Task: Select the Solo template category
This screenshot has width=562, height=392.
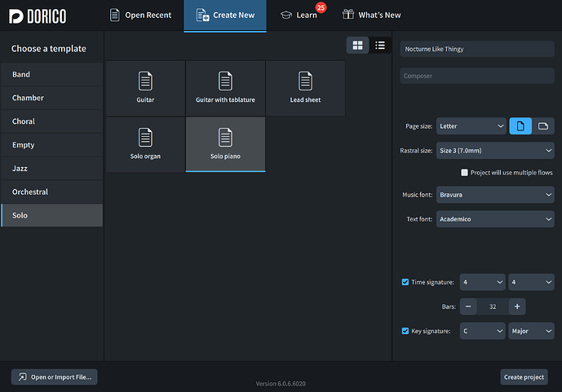Action: (x=52, y=215)
